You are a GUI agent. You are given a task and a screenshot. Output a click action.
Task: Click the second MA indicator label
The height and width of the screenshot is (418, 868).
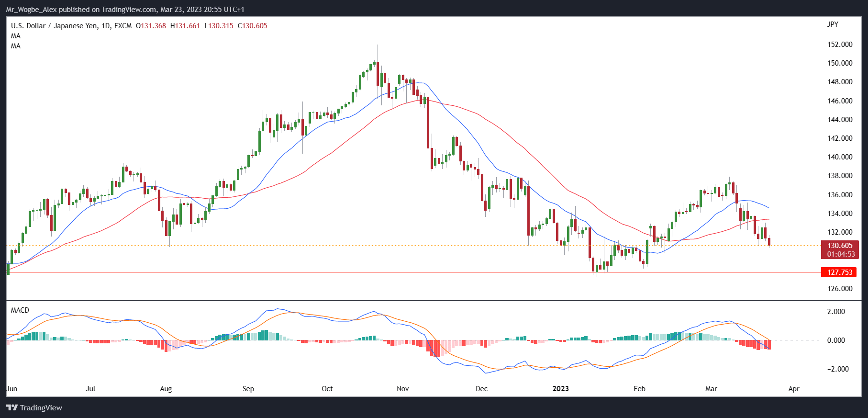16,46
